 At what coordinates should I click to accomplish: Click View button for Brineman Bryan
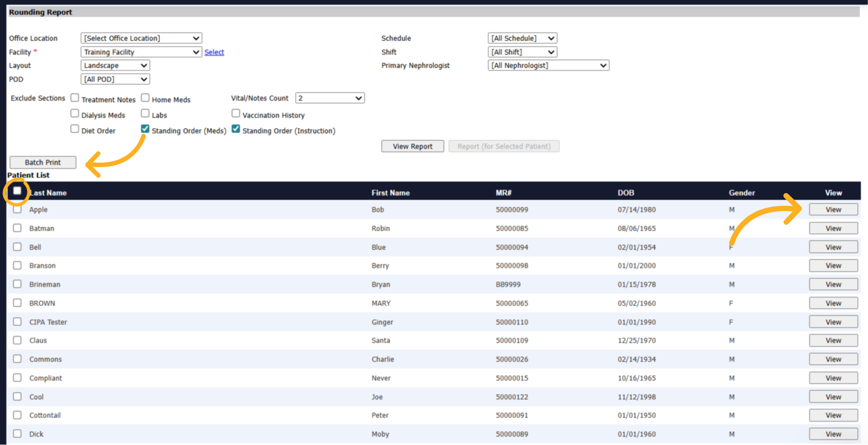point(833,284)
